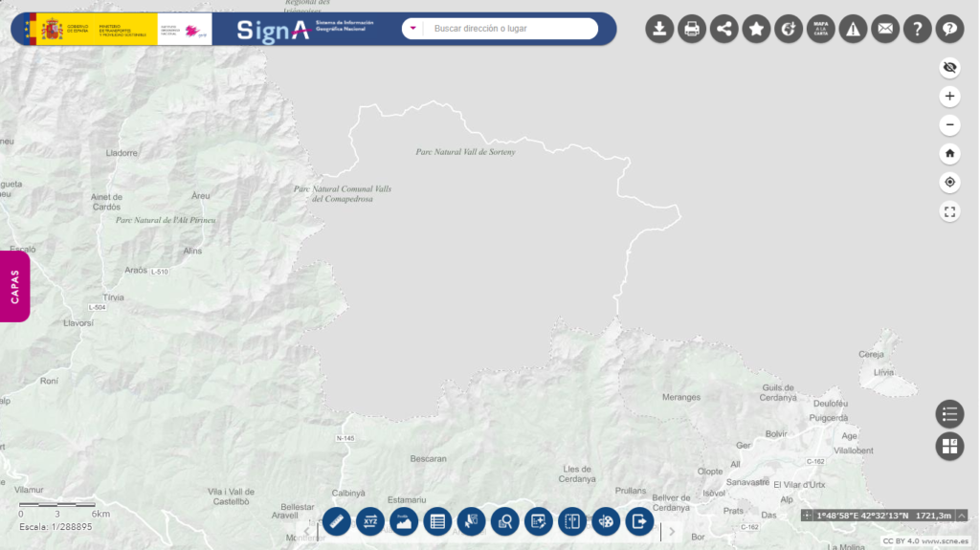Toggle fullscreen map view

click(949, 212)
